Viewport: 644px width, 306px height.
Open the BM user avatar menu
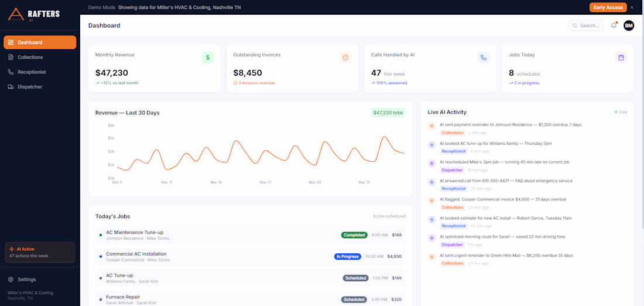629,26
